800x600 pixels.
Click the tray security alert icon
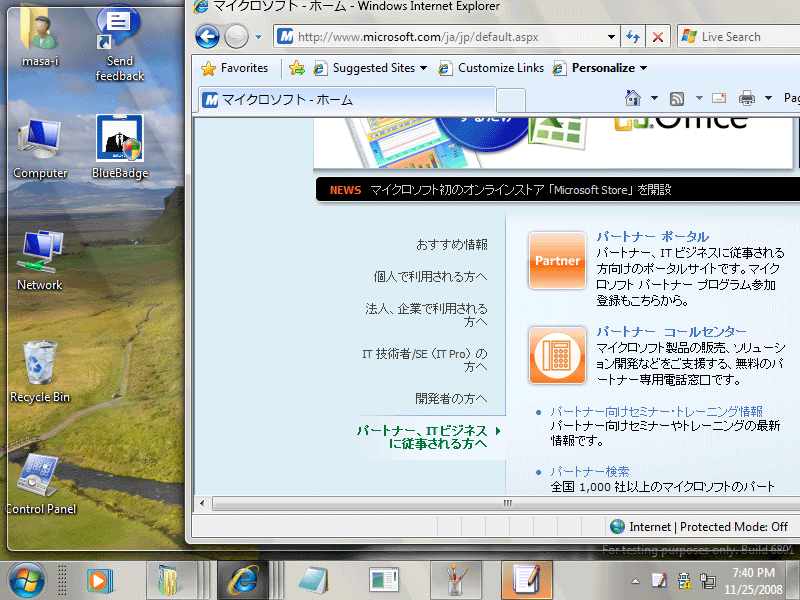click(684, 580)
